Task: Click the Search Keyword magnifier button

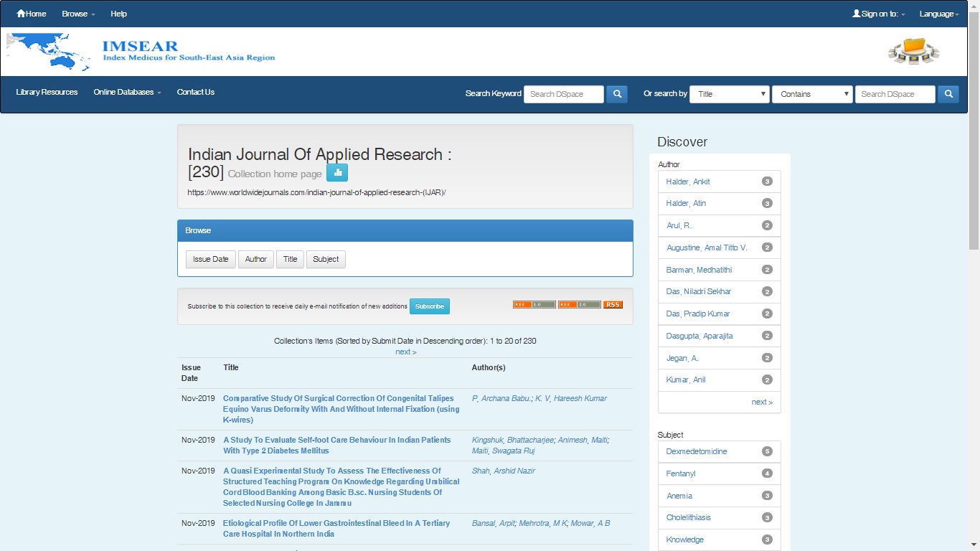Action: [x=617, y=94]
